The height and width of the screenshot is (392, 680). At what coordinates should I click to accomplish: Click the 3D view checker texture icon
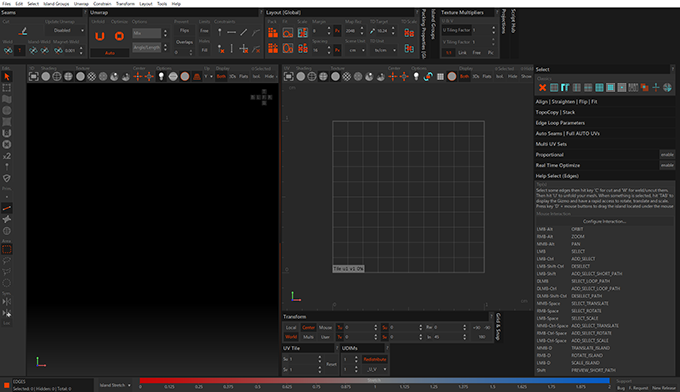(x=92, y=77)
